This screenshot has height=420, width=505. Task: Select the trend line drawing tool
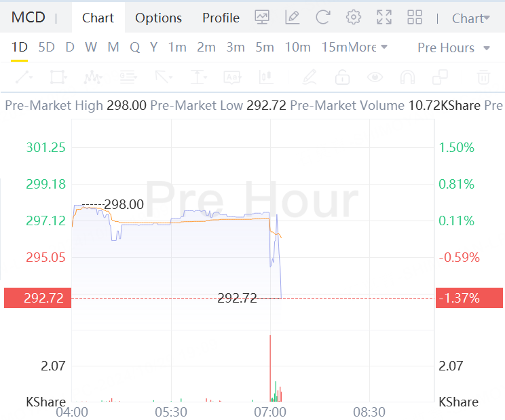[x=23, y=77]
